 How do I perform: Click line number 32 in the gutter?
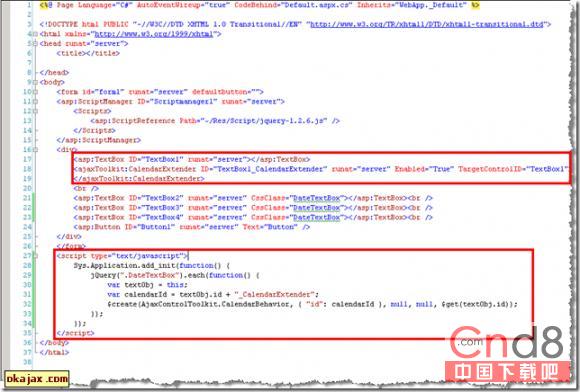27,304
